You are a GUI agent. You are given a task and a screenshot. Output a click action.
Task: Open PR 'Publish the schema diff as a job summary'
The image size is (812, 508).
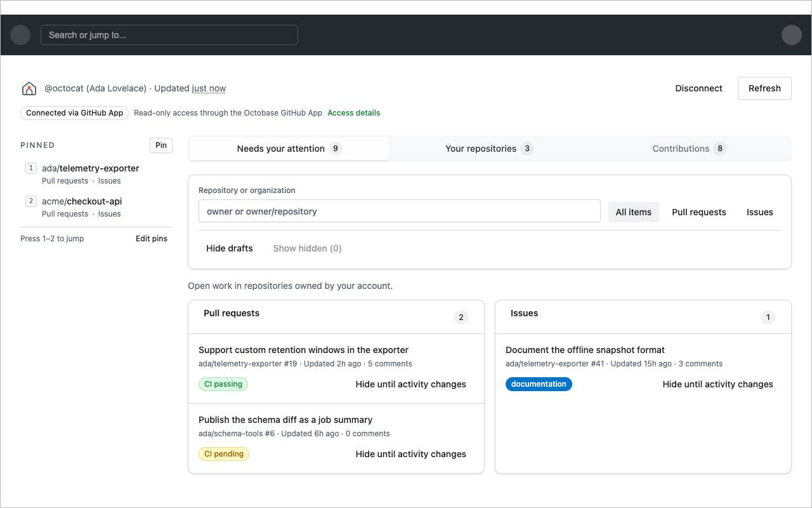point(285,420)
